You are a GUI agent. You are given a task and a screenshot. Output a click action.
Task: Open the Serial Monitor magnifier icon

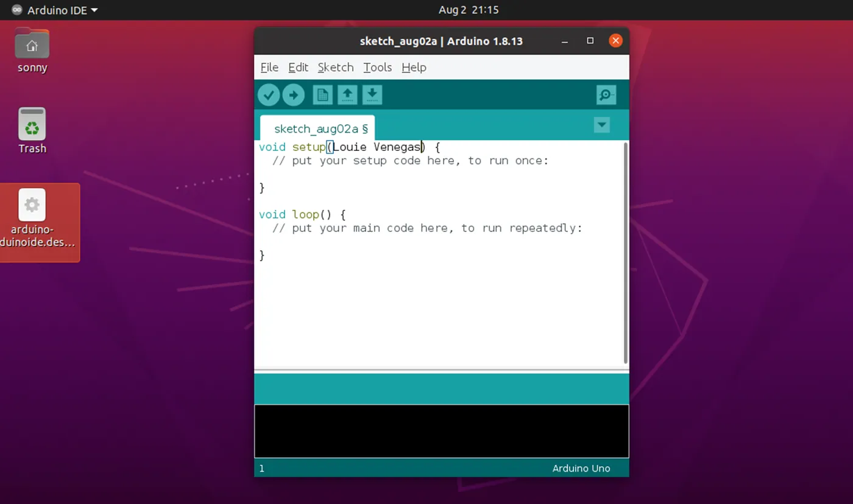[x=606, y=95]
